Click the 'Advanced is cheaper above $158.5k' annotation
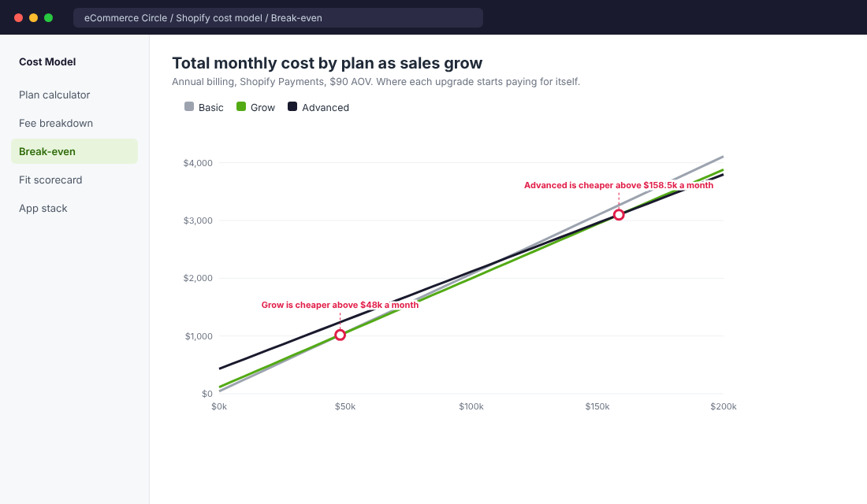 click(619, 185)
